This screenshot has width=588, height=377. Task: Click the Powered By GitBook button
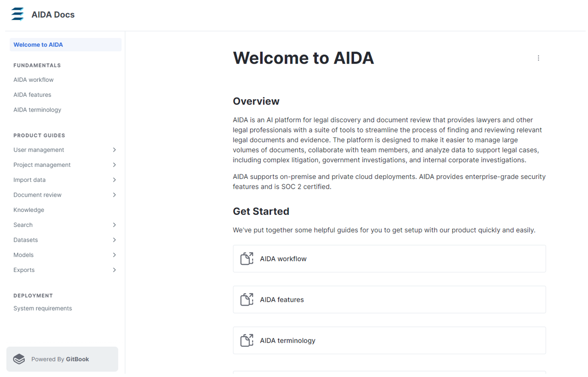(x=62, y=359)
